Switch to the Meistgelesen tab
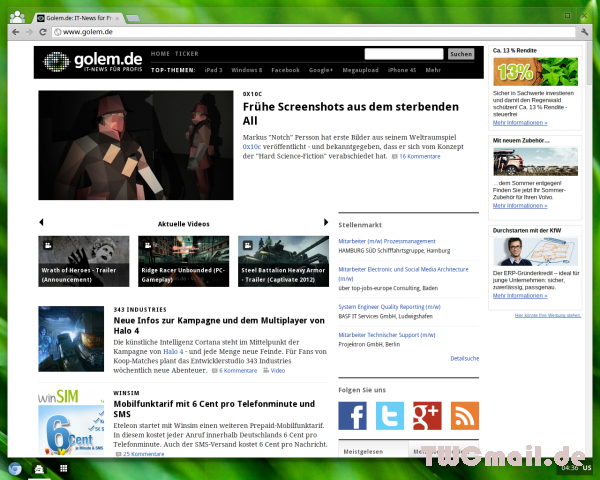The height and width of the screenshot is (480, 600). pyautogui.click(x=361, y=451)
